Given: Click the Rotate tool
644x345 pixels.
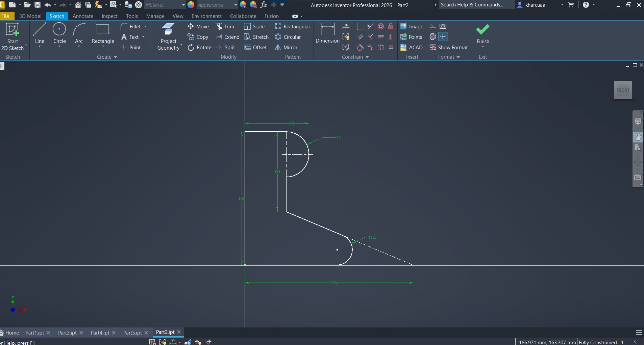Looking at the screenshot, I should tap(200, 48).
